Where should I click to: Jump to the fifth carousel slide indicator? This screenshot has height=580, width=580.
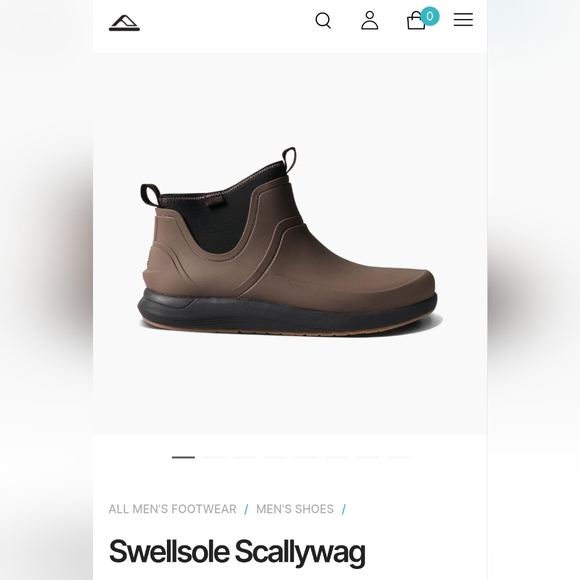click(306, 458)
